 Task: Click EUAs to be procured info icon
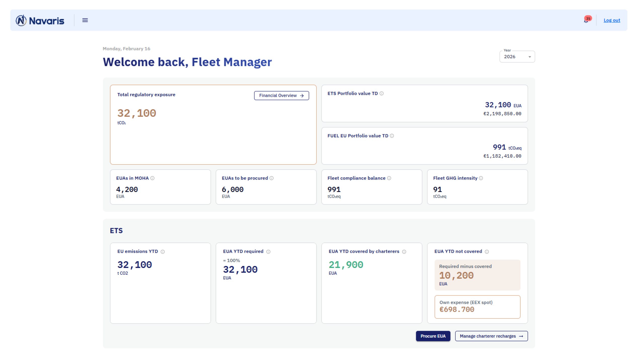pos(272,178)
